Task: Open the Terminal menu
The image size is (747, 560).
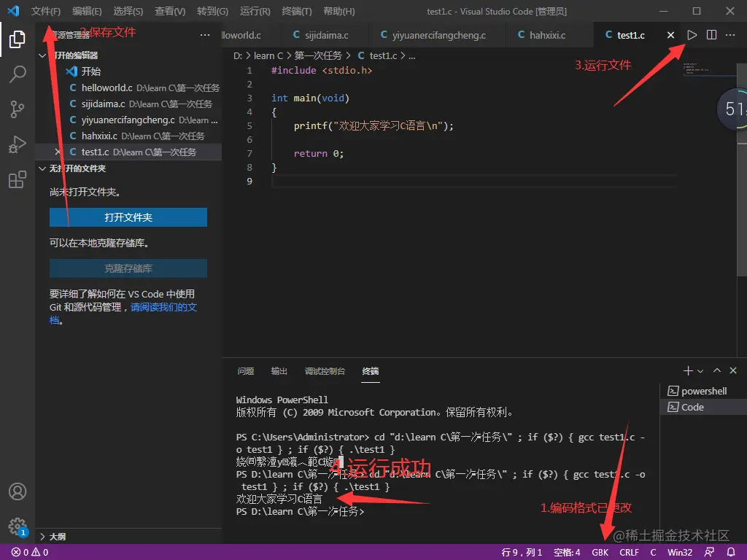Action: pos(297,11)
